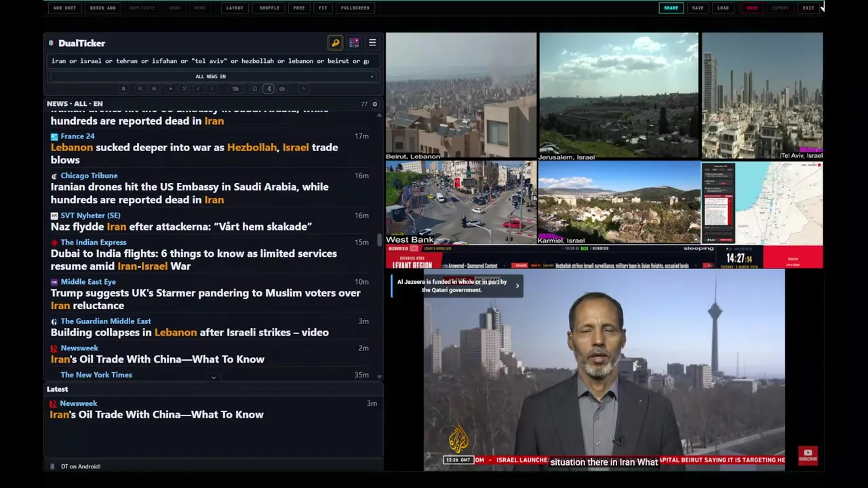Click the France 24 source icon
This screenshot has height=488, width=868.
54,136
